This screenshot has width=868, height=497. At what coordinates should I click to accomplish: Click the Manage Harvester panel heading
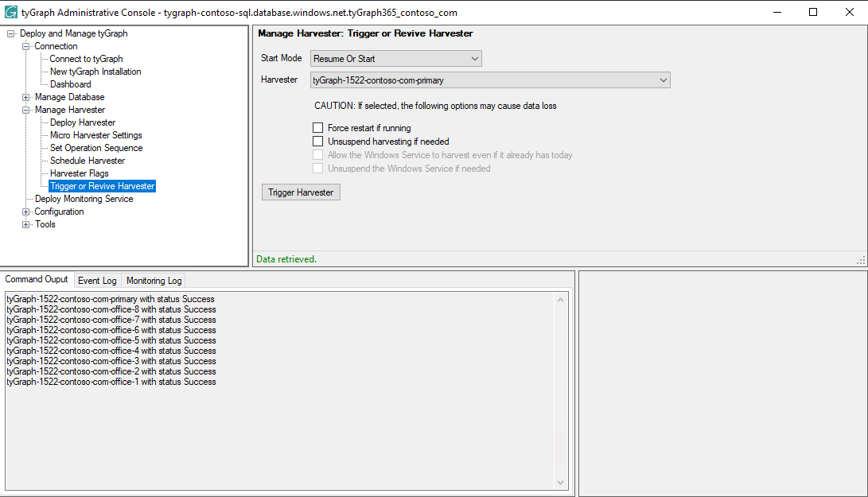point(365,33)
